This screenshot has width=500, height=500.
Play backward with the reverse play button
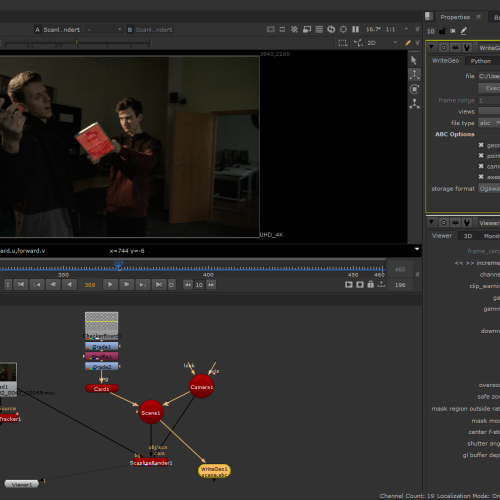pos(69,284)
